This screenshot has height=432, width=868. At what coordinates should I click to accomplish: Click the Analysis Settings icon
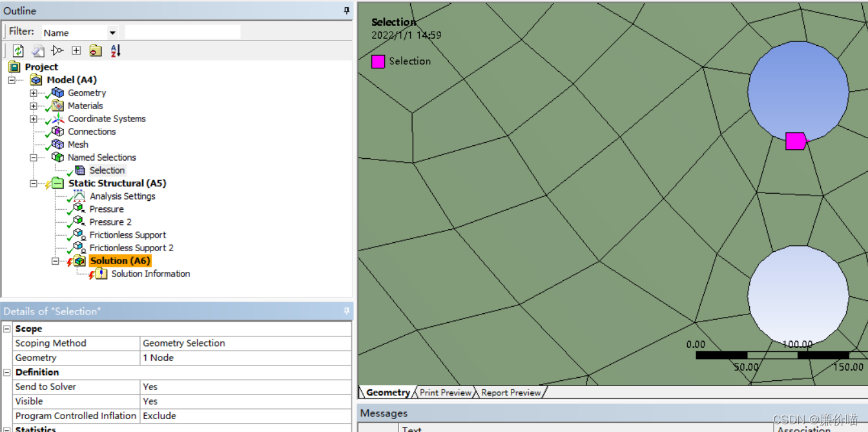(x=79, y=196)
